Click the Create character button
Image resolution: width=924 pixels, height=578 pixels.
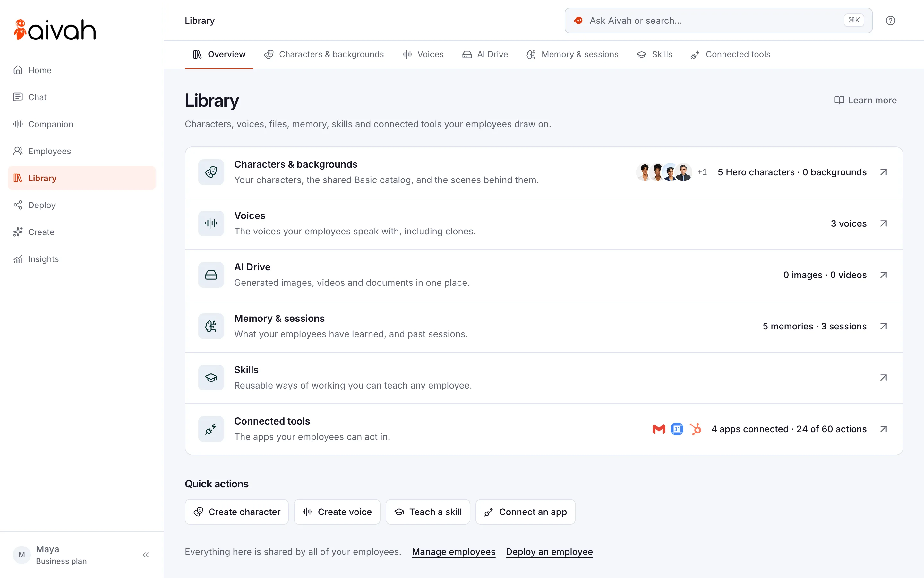237,512
